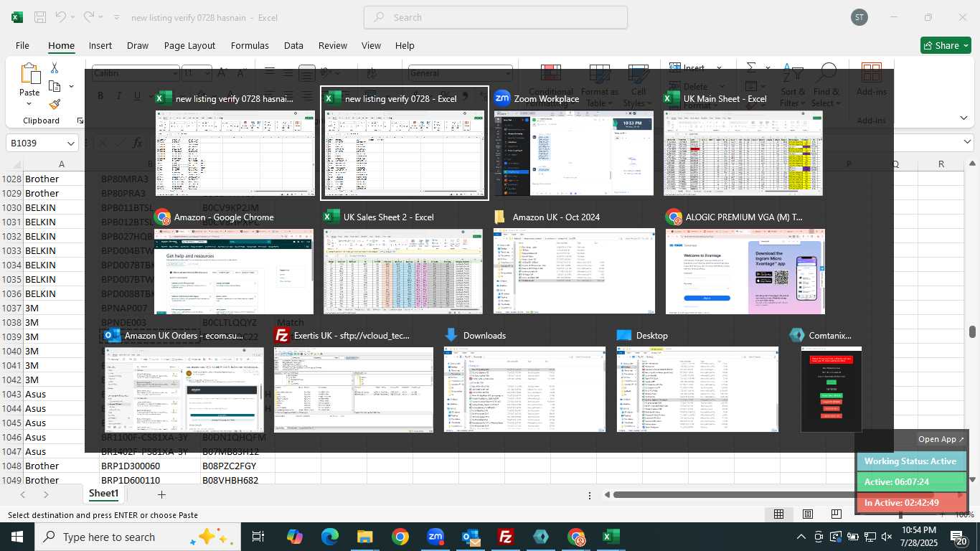Open the Undo history dropdown arrow
This screenshot has width=980, height=551.
click(74, 17)
